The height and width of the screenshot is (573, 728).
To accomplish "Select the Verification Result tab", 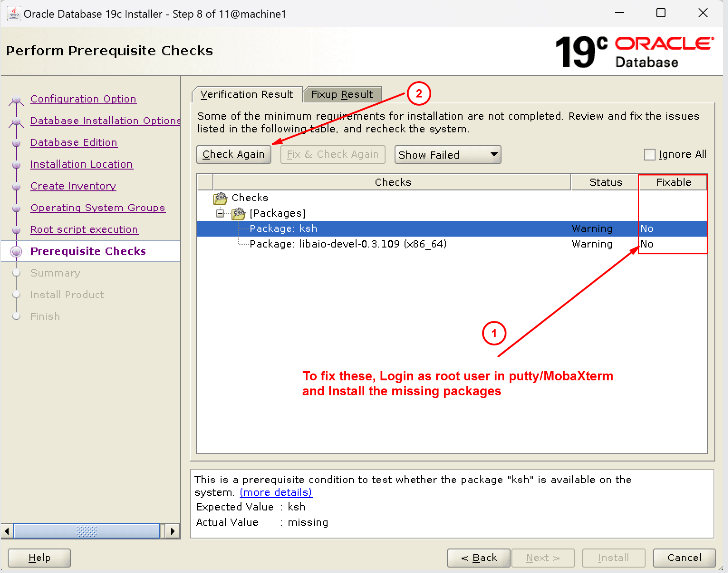I will click(x=247, y=94).
